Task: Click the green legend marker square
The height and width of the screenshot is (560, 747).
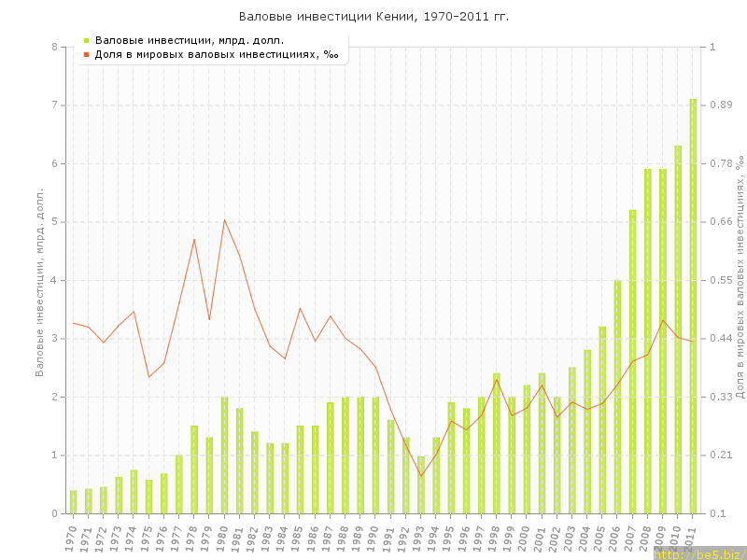Action: pos(86,40)
